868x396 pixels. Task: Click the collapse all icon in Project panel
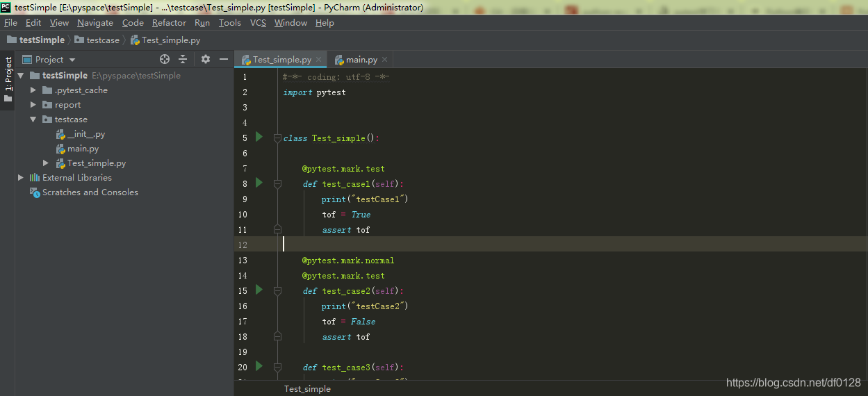tap(183, 60)
